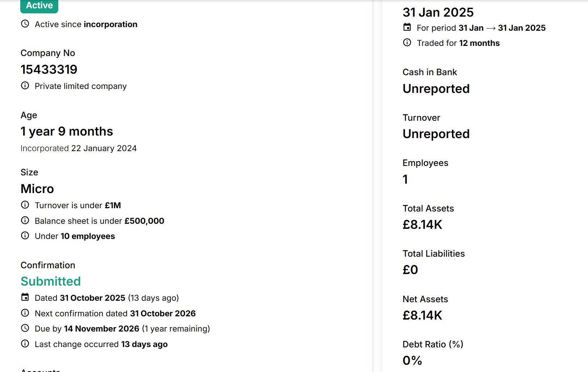The image size is (588, 372).
Task: Click info icon beside Traded for 12 months
Action: (407, 43)
